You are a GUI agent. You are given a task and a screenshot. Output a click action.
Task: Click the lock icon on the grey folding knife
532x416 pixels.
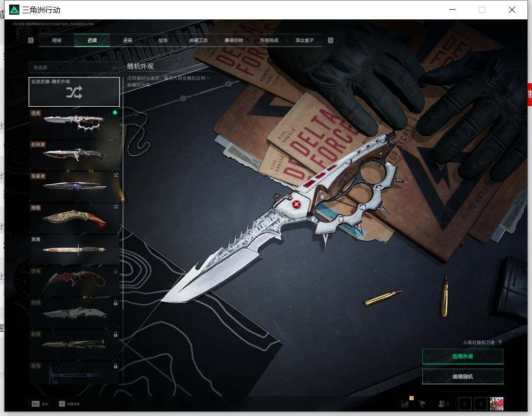coord(116,303)
